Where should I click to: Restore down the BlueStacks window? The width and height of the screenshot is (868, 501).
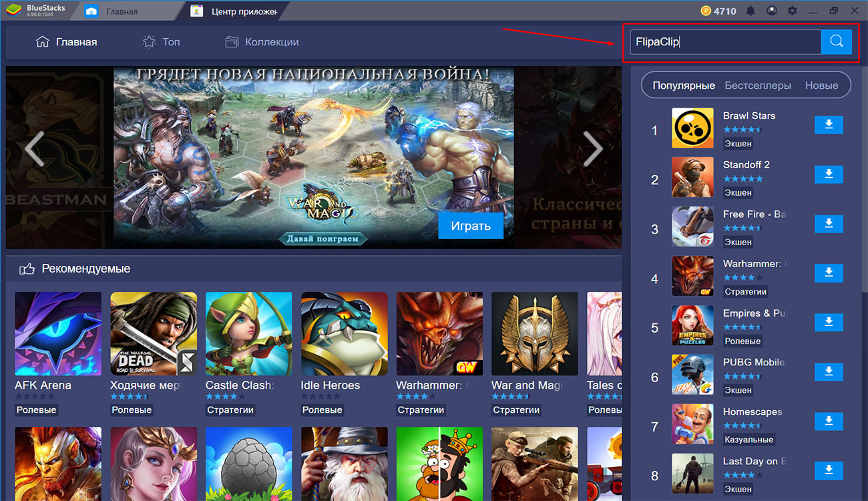(833, 11)
